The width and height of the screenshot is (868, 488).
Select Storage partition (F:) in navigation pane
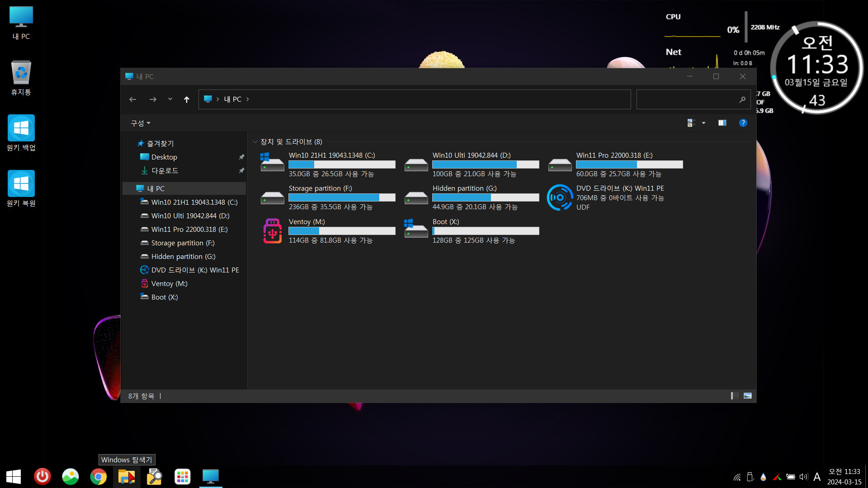point(183,243)
